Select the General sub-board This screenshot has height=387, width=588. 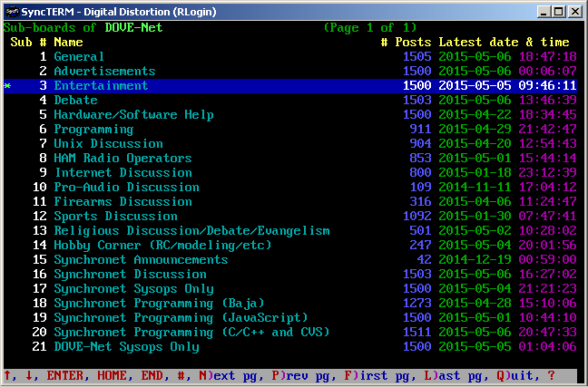click(x=79, y=57)
